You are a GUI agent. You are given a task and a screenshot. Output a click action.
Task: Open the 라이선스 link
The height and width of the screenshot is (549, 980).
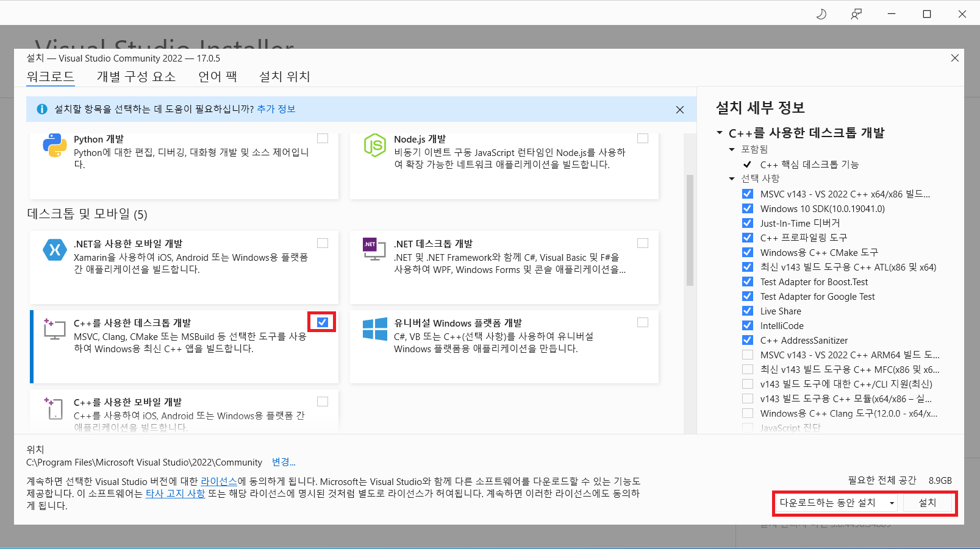(x=219, y=481)
